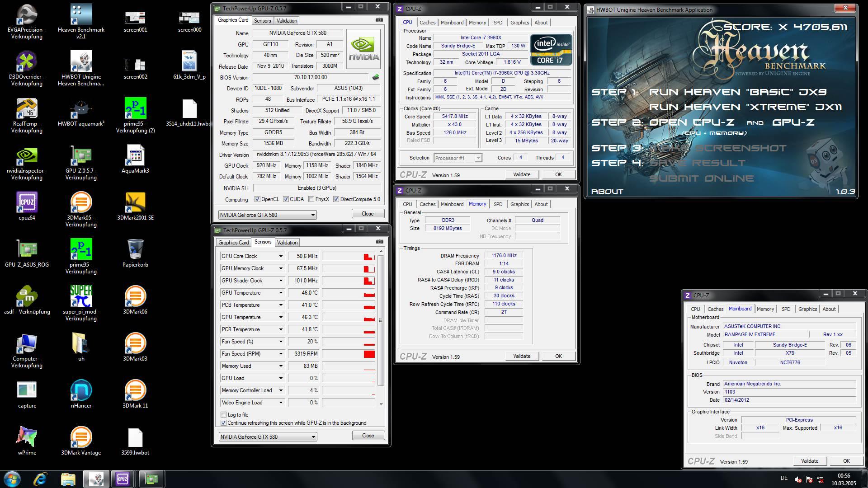Click Validate in the top CPU-Z window
The height and width of the screenshot is (488, 868).
coord(522,174)
